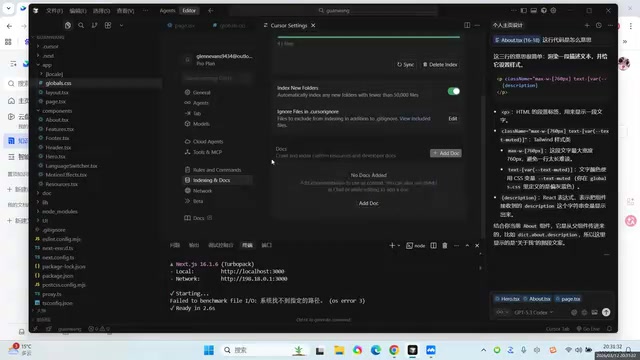
Task: Toggle primary sidebar layout icon in title bar
Action: [524, 11]
